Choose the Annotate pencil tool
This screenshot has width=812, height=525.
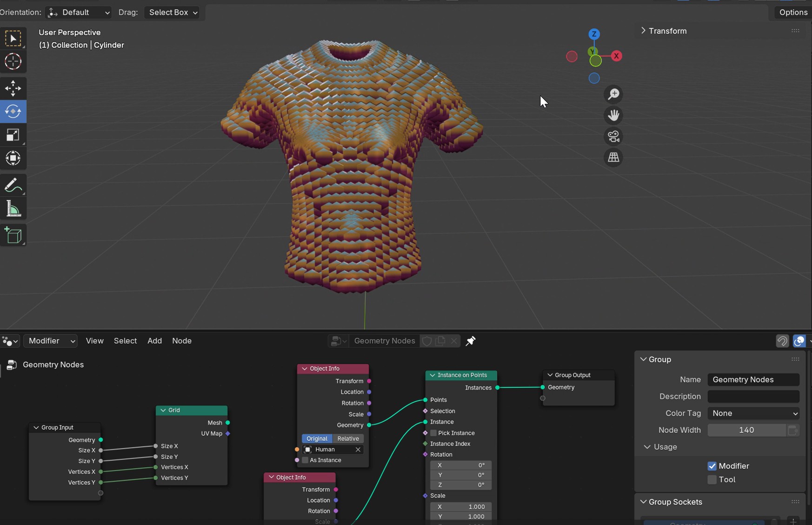click(x=13, y=185)
